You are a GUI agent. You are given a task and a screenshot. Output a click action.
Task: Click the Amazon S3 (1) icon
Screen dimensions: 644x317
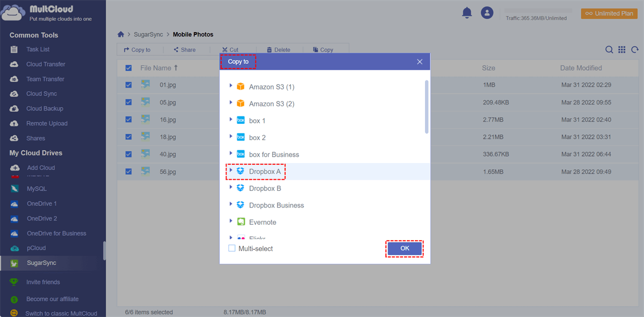[x=240, y=86]
